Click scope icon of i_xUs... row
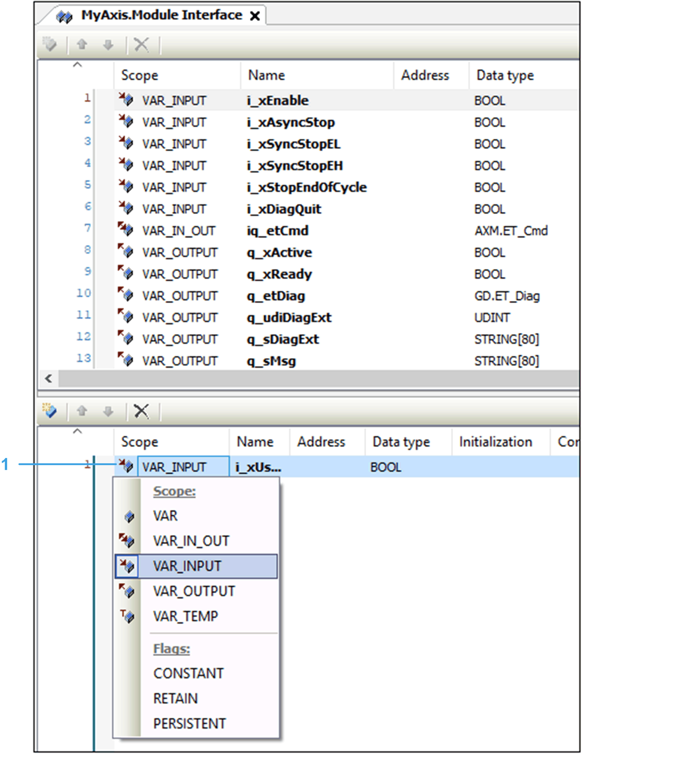The image size is (700, 774). [x=126, y=466]
